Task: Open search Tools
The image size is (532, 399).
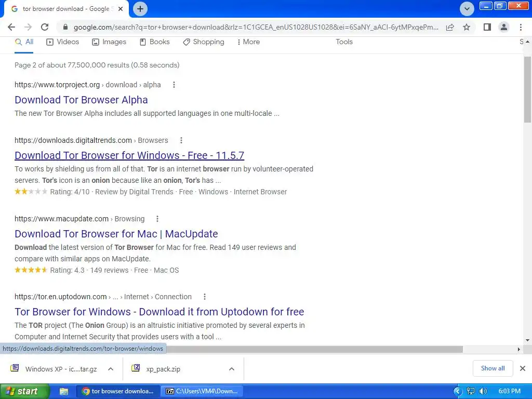Action: click(x=344, y=42)
